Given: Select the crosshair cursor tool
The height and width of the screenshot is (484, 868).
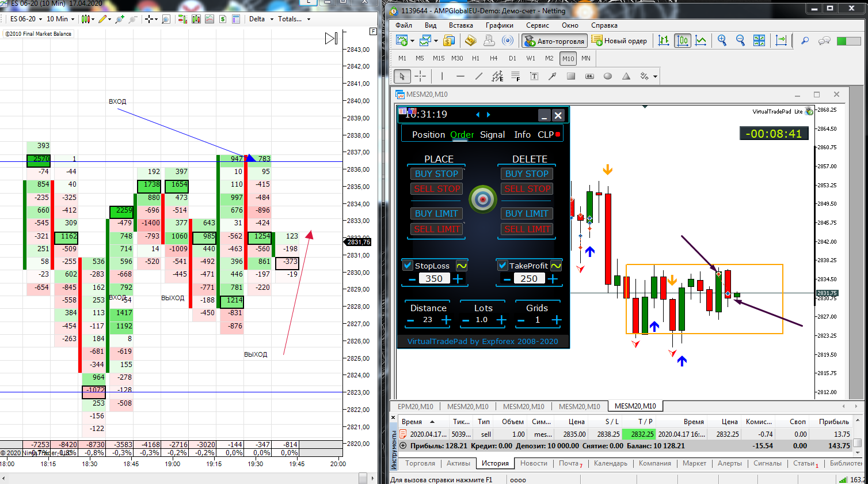Looking at the screenshot, I should (420, 75).
